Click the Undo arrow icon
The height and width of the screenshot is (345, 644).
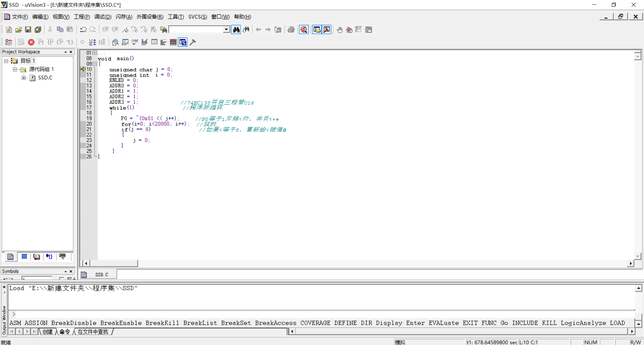(83, 30)
